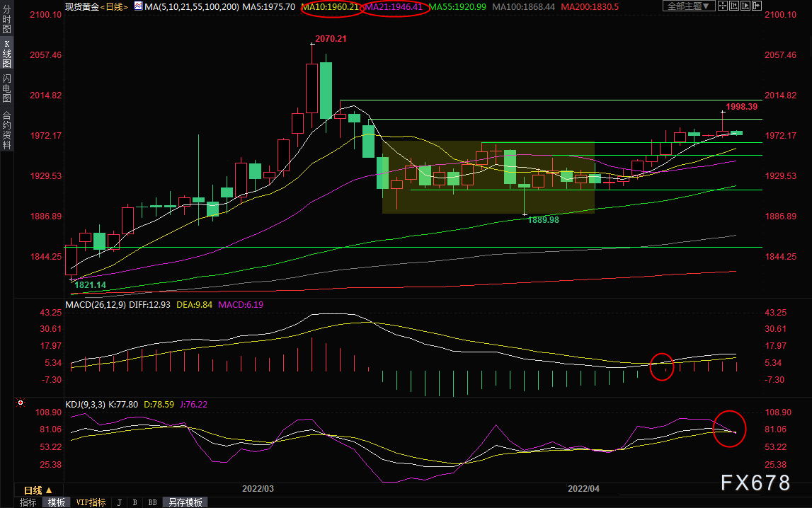The height and width of the screenshot is (508, 812).
Task: Click the play-forward chart icon
Action: pos(745,6)
